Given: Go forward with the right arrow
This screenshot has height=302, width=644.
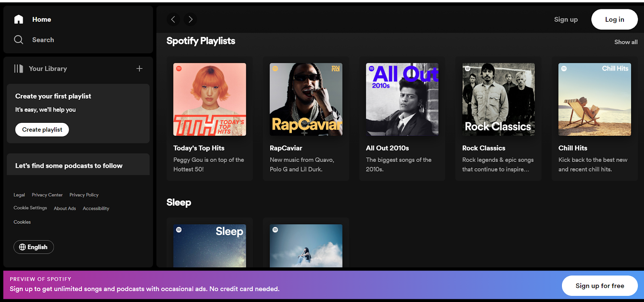Looking at the screenshot, I should 190,19.
